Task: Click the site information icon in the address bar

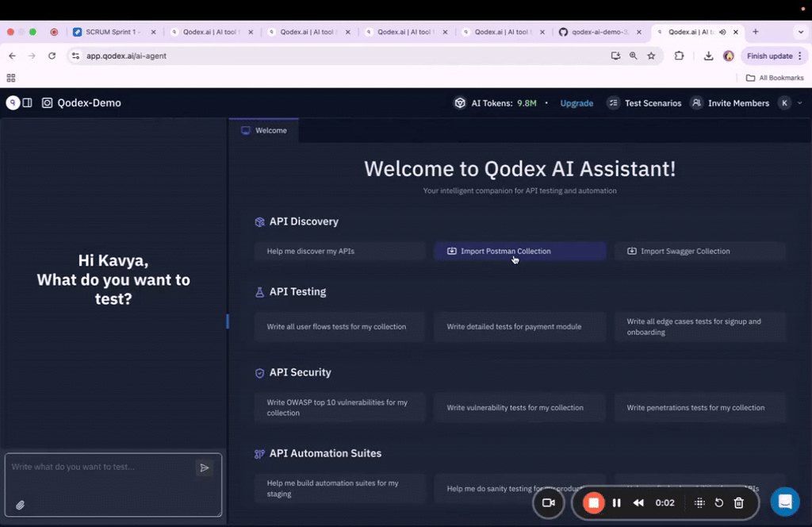Action: [75, 56]
